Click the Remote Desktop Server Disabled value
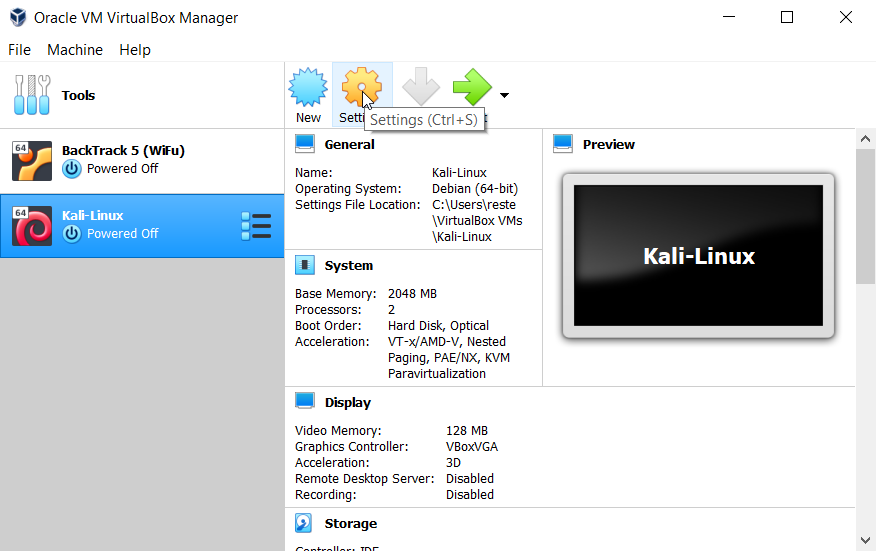Screen dimensions: 876x551 click(470, 479)
